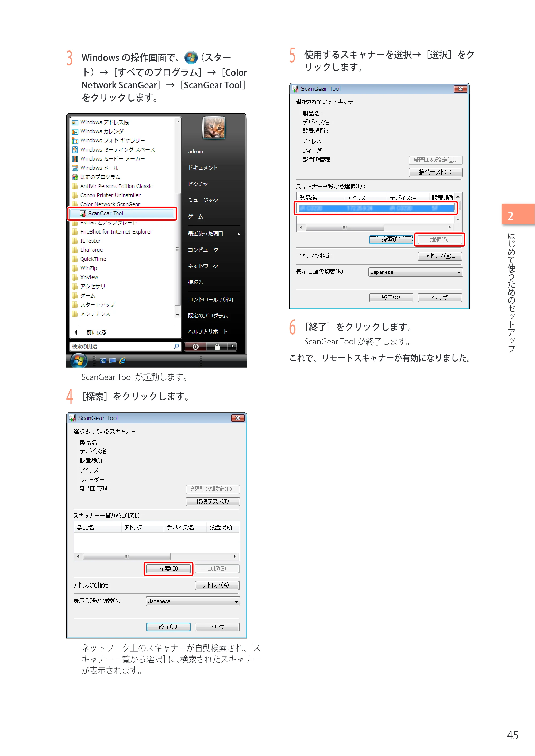Click 接続テスト(T) in the empty-list ScanGear dialog
The width and height of the screenshot is (535, 756).
[213, 502]
